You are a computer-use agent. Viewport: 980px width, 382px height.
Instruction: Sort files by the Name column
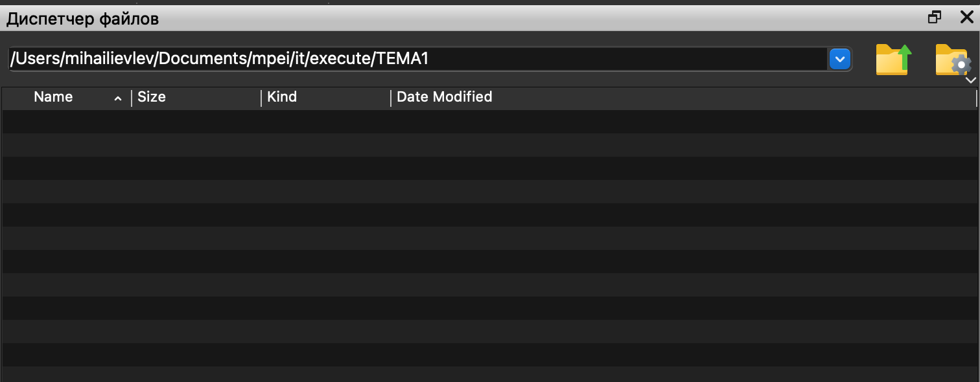click(53, 97)
